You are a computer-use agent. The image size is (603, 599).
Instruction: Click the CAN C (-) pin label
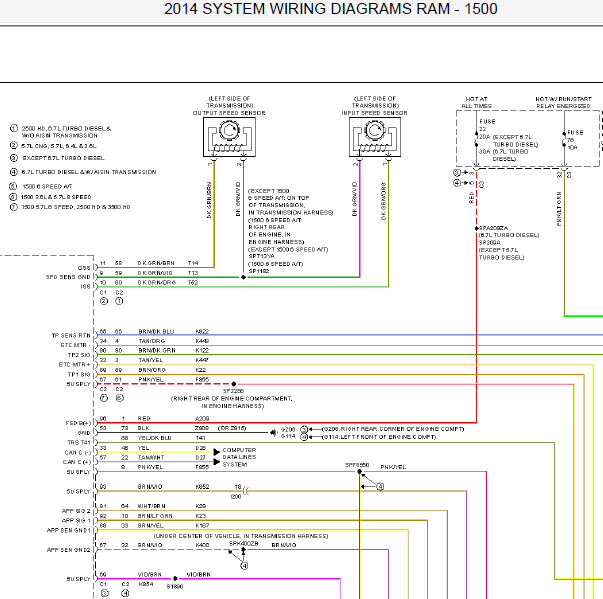coord(78,453)
